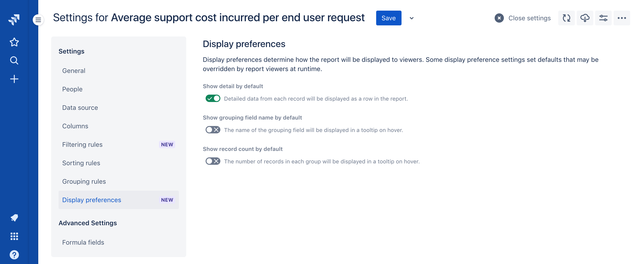This screenshot has width=644, height=264.
Task: Open starred items via star icon
Action: tap(14, 42)
